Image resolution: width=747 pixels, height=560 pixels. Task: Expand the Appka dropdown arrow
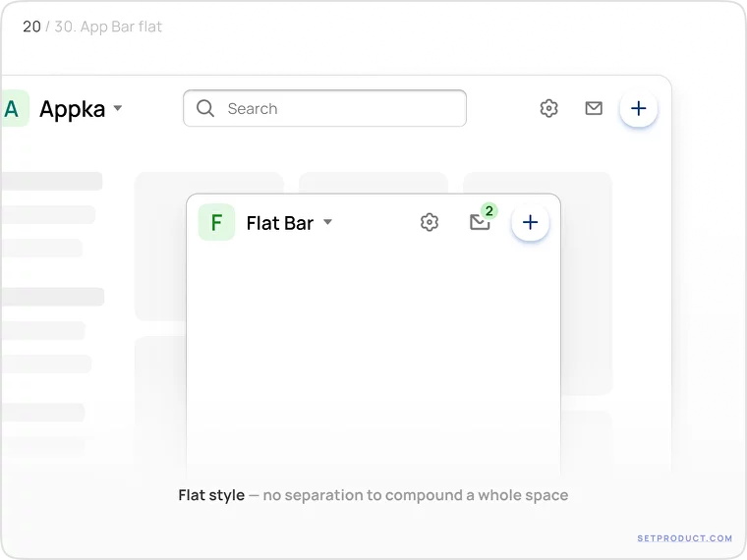pyautogui.click(x=118, y=108)
